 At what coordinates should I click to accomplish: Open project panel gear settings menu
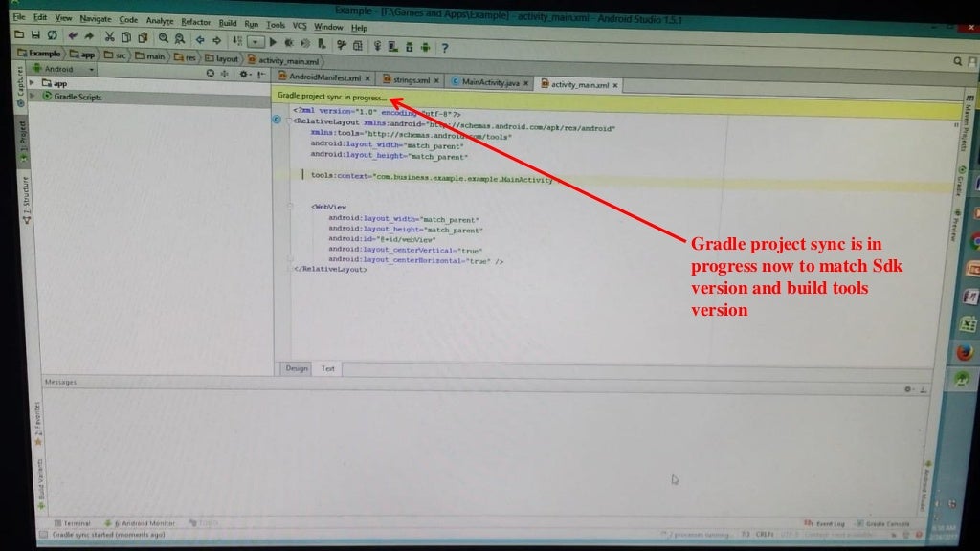point(245,75)
